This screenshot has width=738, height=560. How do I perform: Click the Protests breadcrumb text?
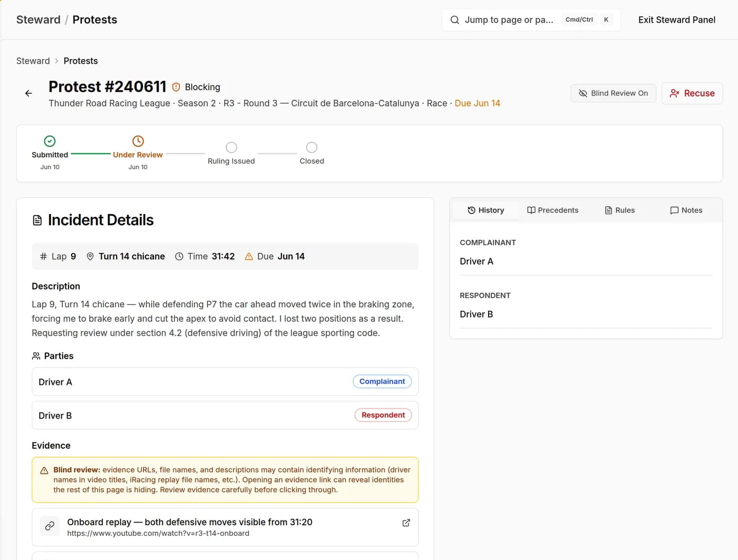coord(81,61)
